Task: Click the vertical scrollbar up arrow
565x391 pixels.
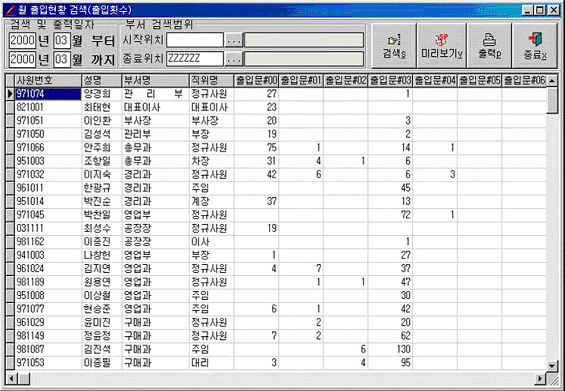Action: point(552,81)
